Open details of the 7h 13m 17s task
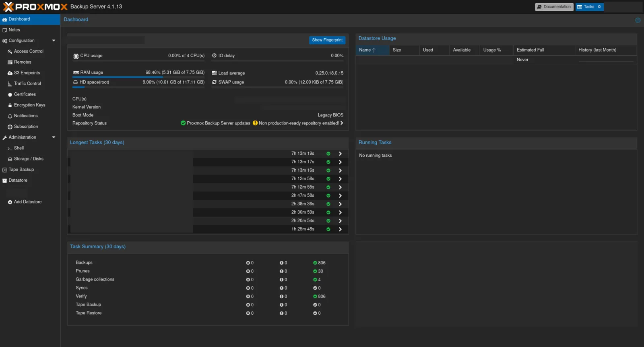Screen dimensions: 644x347 click(340, 162)
